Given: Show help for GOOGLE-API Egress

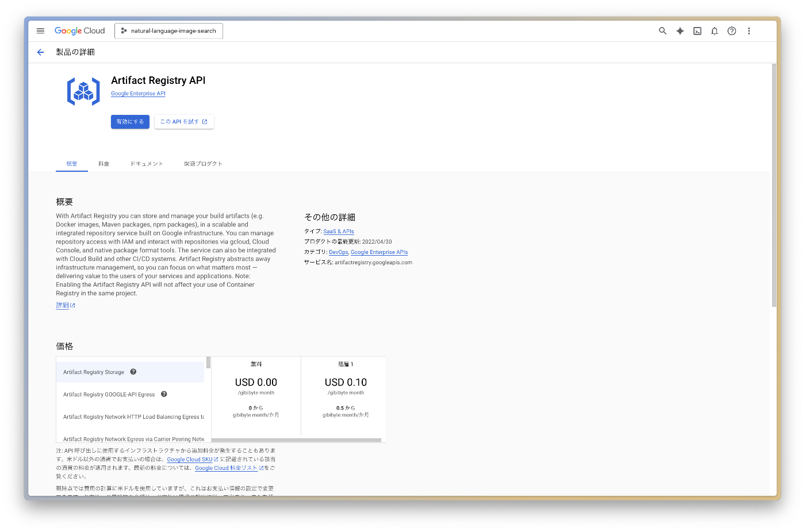Looking at the screenshot, I should pos(164,394).
